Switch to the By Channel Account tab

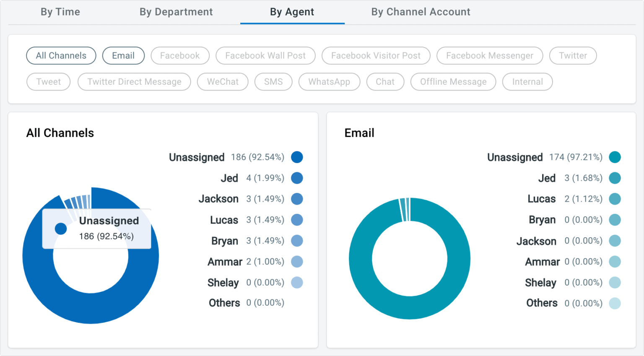pos(421,12)
